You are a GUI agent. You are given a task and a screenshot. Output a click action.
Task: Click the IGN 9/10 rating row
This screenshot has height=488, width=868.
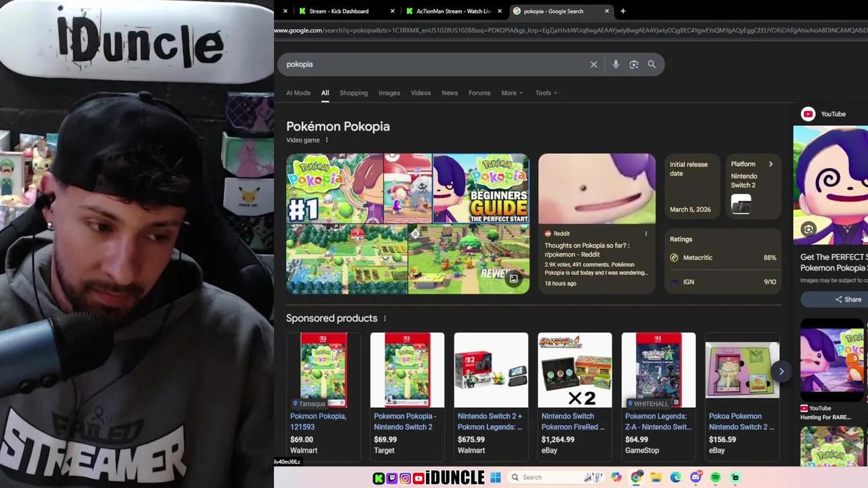pyautogui.click(x=723, y=282)
